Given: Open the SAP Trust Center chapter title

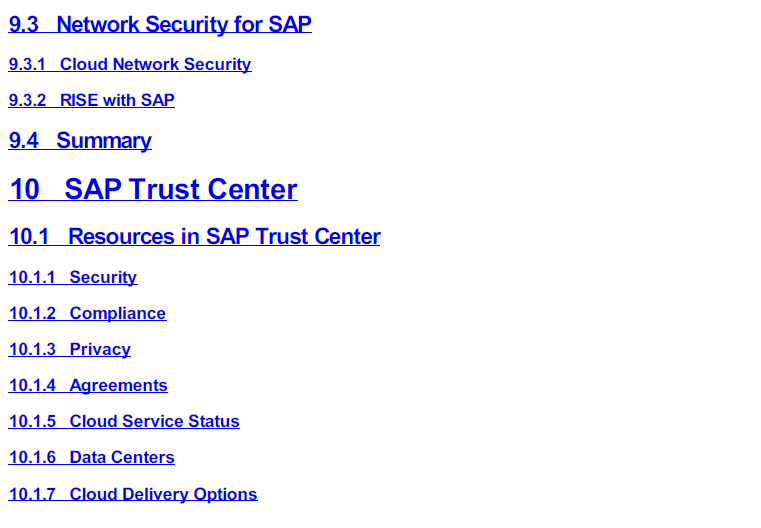Looking at the screenshot, I should pyautogui.click(x=181, y=190).
